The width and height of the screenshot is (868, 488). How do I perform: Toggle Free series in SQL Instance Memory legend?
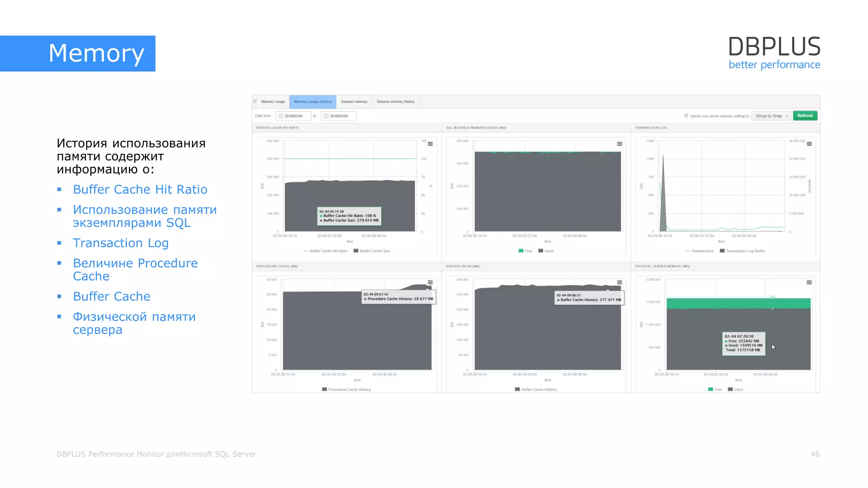525,251
